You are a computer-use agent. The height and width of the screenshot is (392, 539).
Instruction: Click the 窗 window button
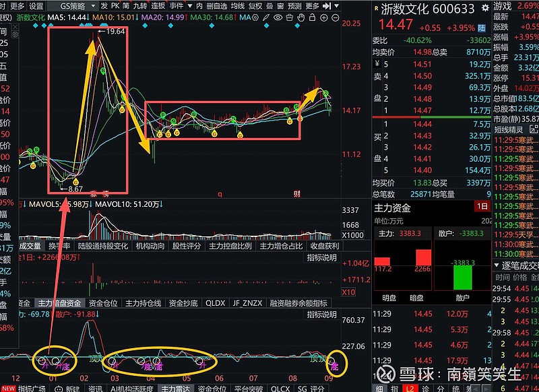(x=280, y=6)
